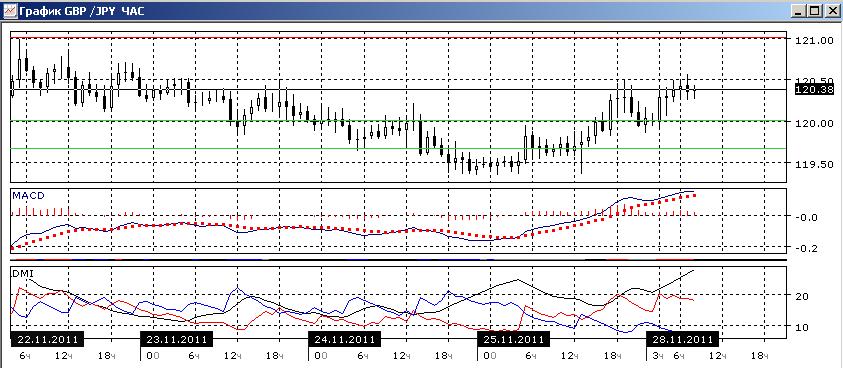Click the green dashed line at 120.00

coord(398,121)
